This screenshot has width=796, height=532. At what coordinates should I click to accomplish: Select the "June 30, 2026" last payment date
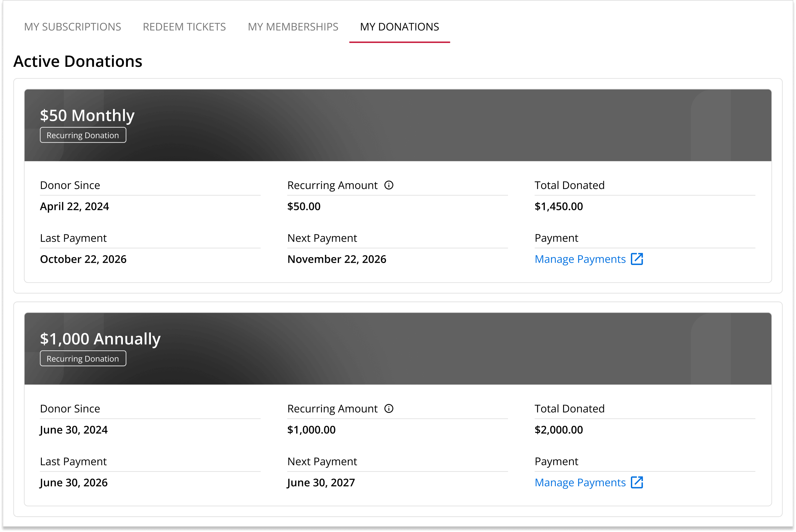pyautogui.click(x=74, y=483)
